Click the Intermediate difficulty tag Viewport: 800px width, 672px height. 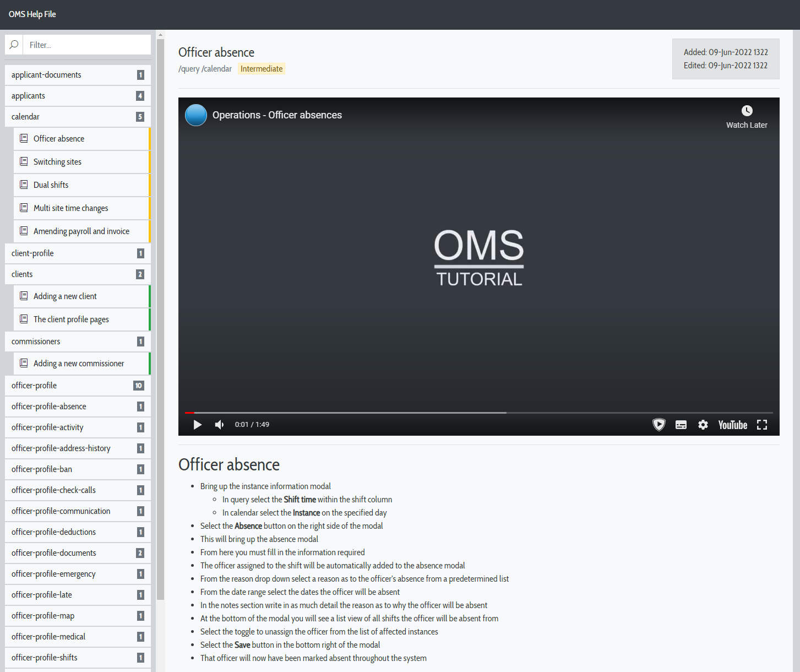pos(262,69)
